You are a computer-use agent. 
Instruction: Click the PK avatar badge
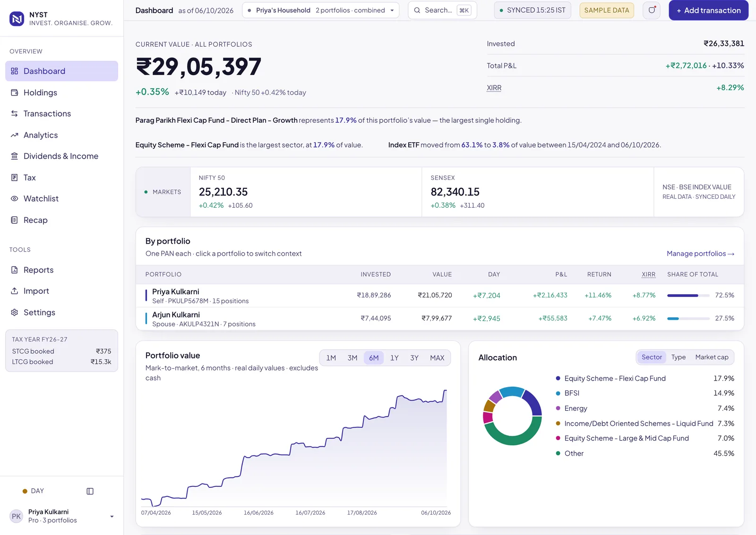click(x=17, y=516)
